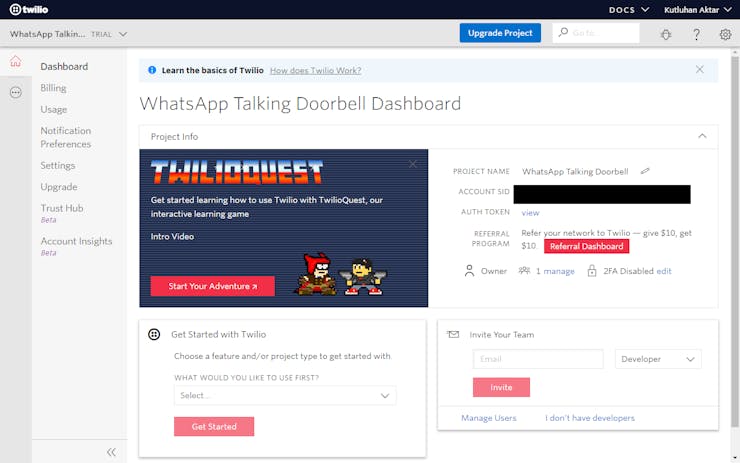
Task: Click the search magnifier icon
Action: pos(563,32)
